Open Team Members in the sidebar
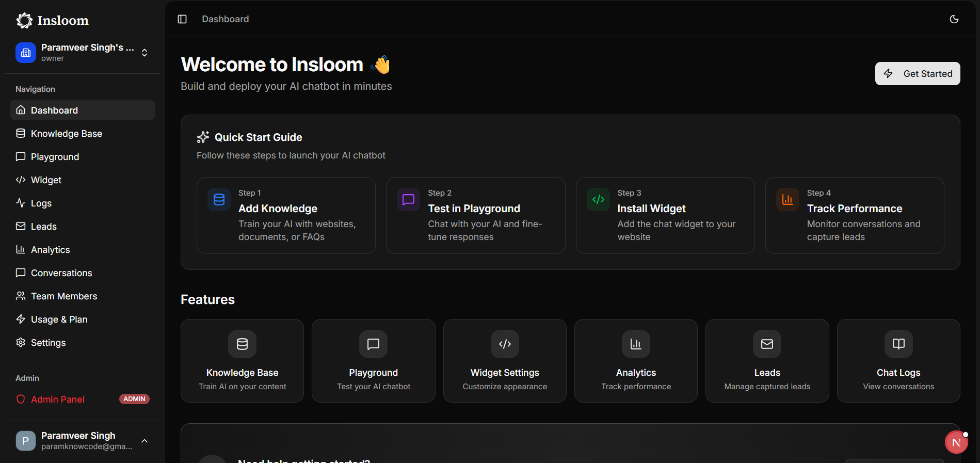The width and height of the screenshot is (980, 463). [83, 296]
